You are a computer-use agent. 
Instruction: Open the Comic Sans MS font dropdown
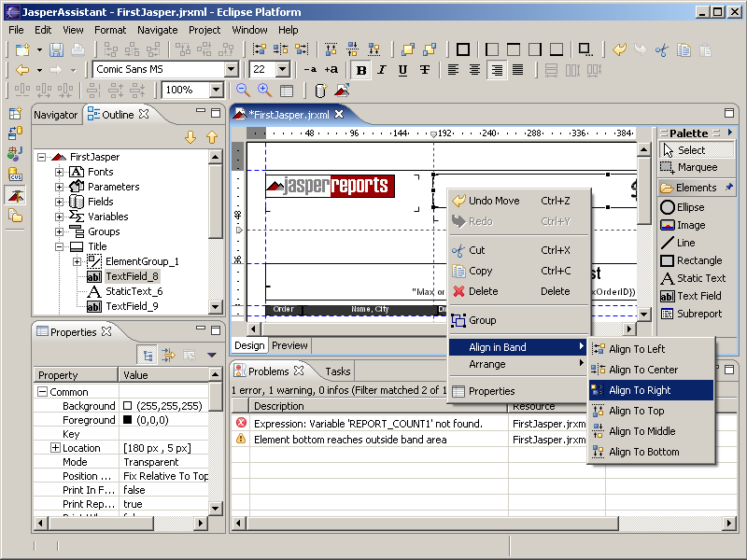pos(232,69)
